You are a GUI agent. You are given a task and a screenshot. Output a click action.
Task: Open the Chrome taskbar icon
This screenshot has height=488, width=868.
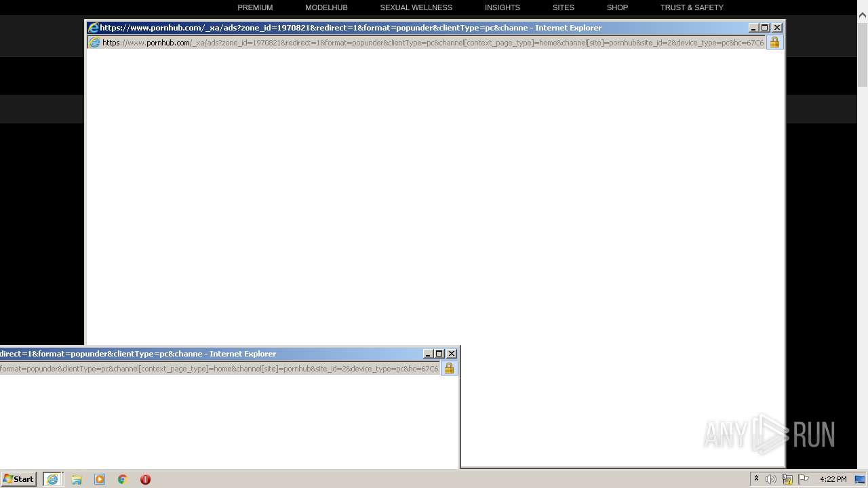pyautogui.click(x=123, y=479)
